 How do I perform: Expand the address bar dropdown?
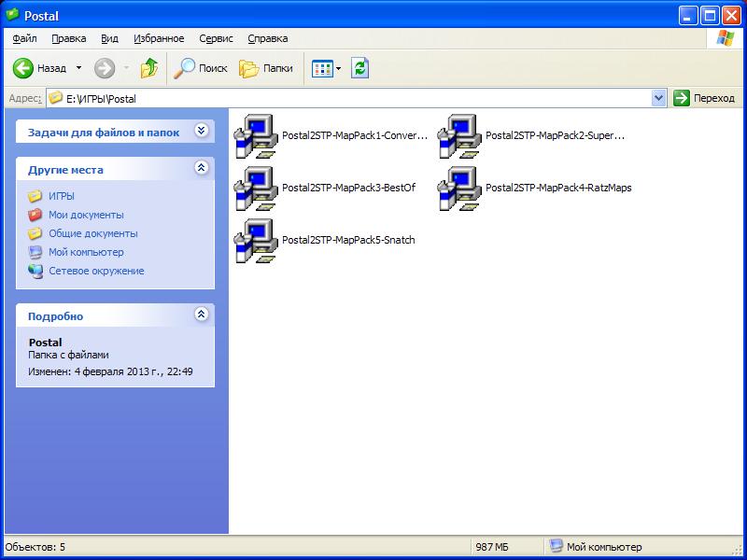pyautogui.click(x=658, y=99)
